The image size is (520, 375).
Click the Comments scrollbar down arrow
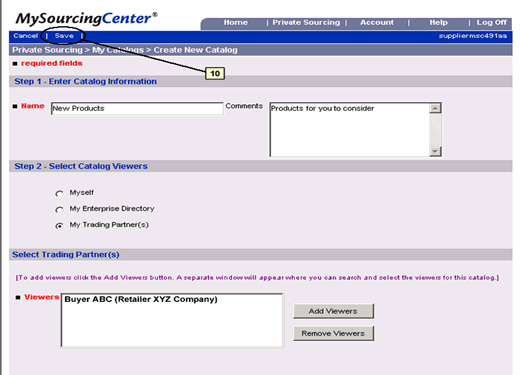pyautogui.click(x=435, y=151)
